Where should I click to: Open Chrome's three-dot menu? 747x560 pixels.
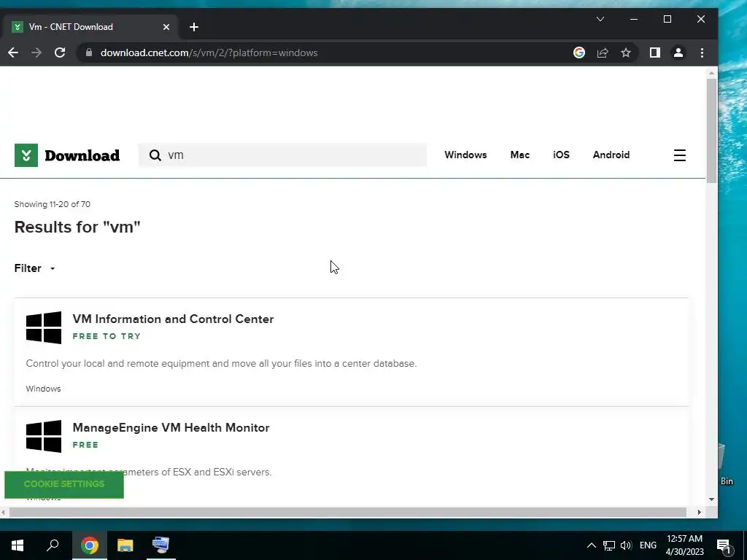point(702,52)
